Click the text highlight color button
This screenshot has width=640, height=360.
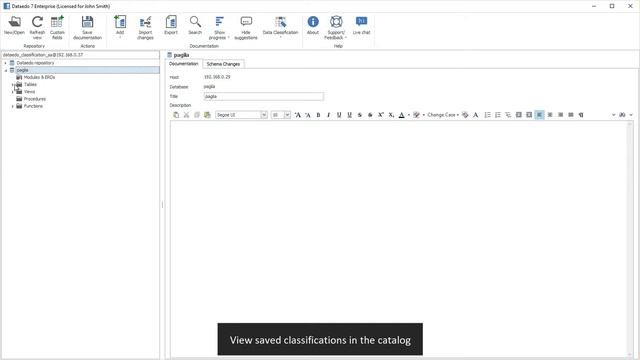click(416, 115)
